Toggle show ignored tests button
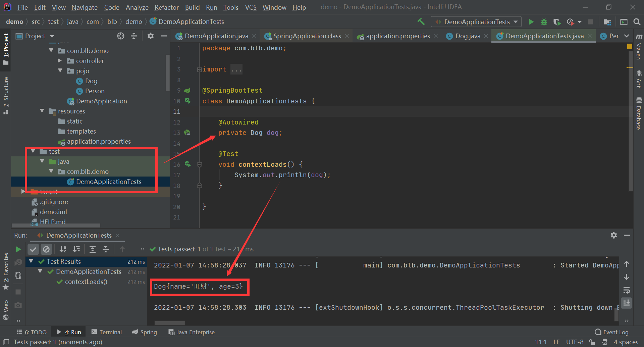This screenshot has width=644, height=347. (46, 249)
